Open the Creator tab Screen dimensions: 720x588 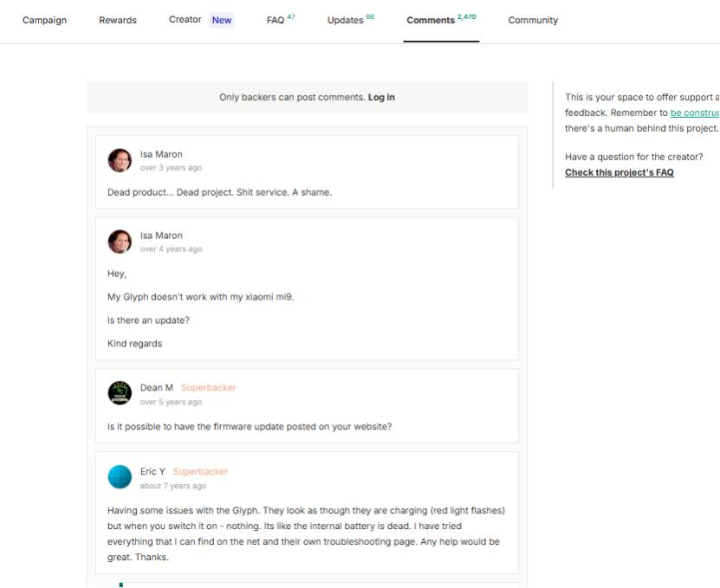(x=185, y=19)
